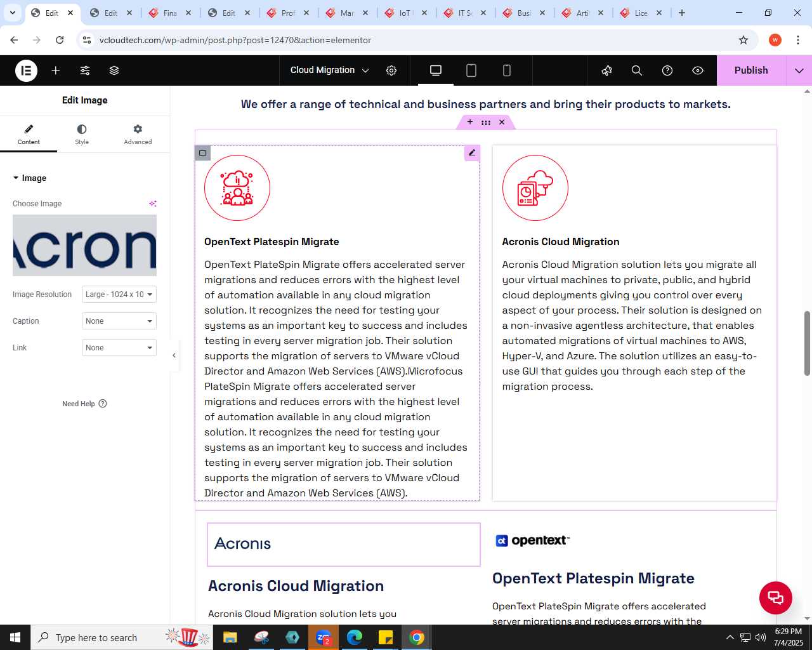Viewport: 812px width, 650px height.
Task: Collapse the Image section
Action: click(x=30, y=178)
